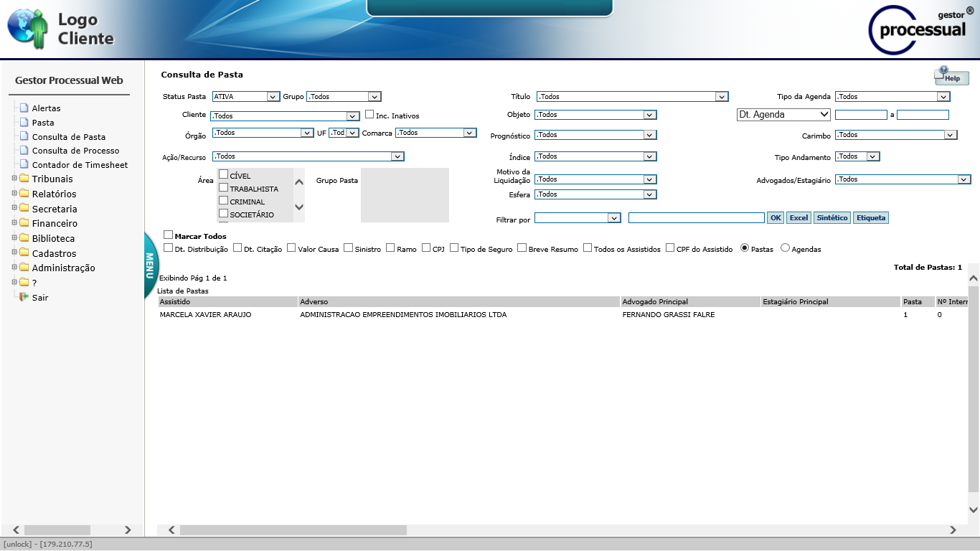Open the Carimbo dropdown
The image size is (980, 551).
(896, 135)
